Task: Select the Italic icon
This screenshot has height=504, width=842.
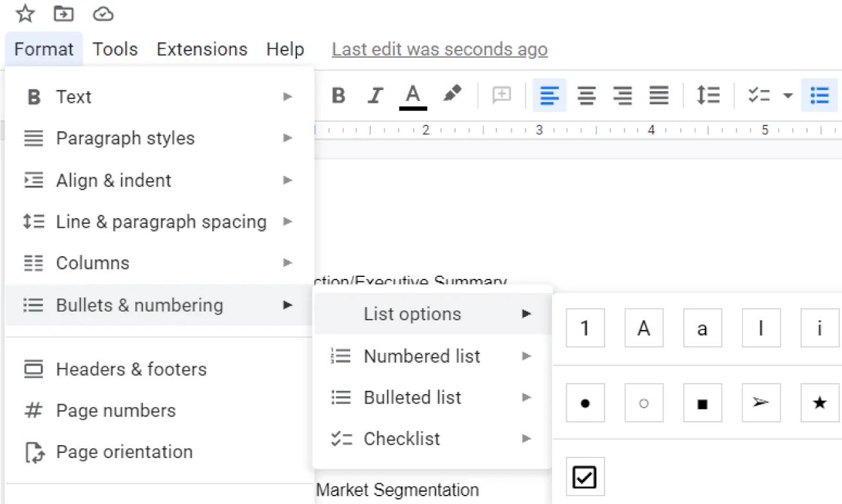Action: click(375, 95)
